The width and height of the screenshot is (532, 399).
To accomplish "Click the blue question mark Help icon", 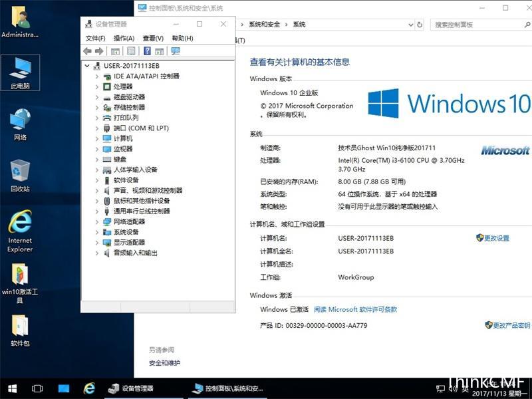I will [147, 51].
